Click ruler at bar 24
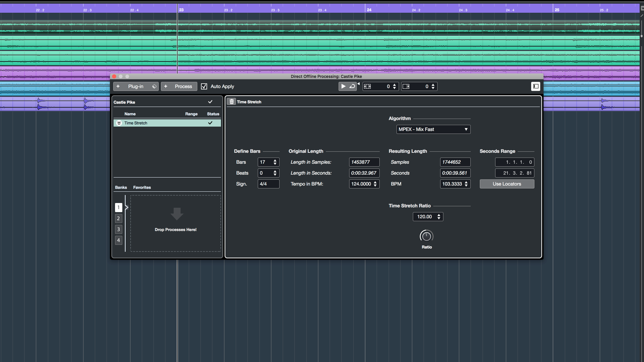Image resolution: width=644 pixels, height=362 pixels. click(369, 10)
